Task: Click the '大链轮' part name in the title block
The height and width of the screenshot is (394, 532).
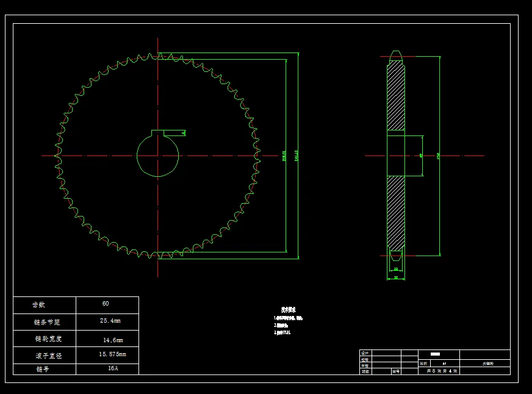Action: click(x=488, y=364)
